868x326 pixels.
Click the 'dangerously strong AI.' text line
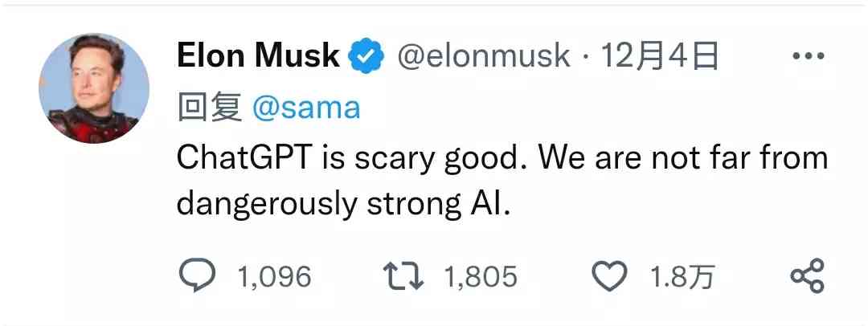343,203
